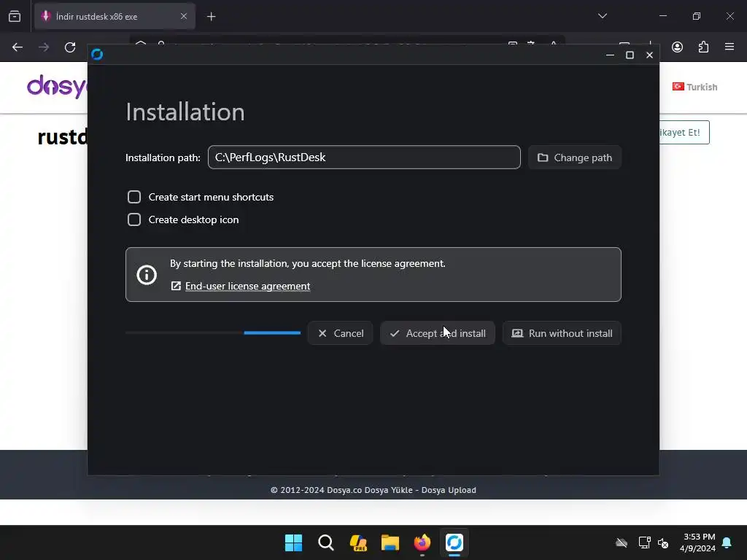
Task: Click the installation progress bar
Action: [213, 332]
